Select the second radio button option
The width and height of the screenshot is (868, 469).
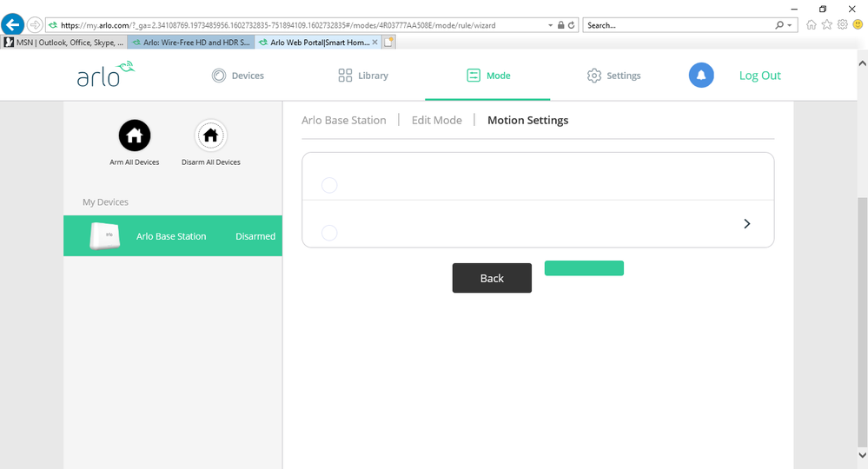coord(329,233)
